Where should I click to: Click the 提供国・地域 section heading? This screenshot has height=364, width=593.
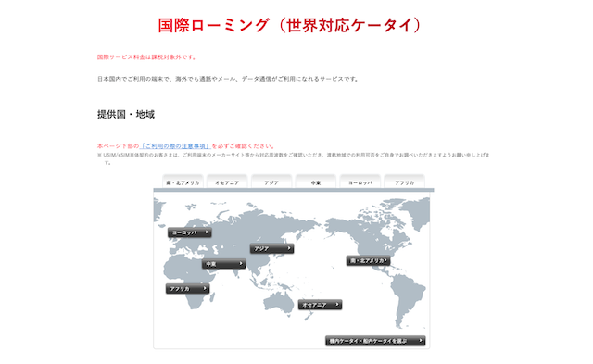(126, 114)
